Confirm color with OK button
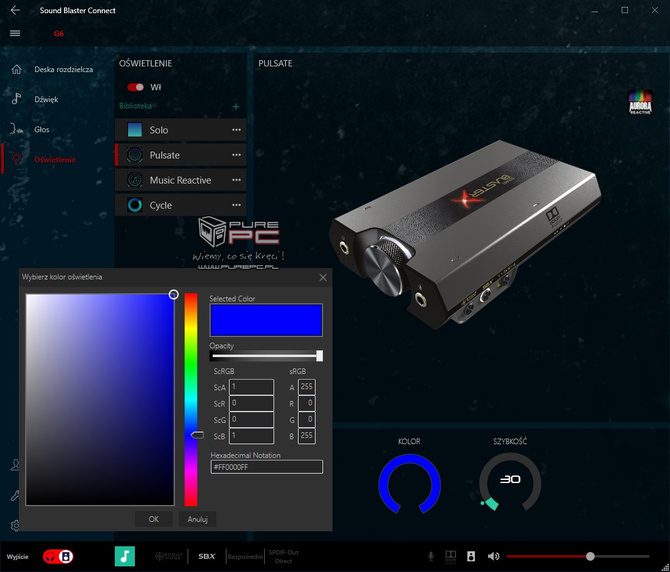670x572 pixels. pyautogui.click(x=154, y=519)
